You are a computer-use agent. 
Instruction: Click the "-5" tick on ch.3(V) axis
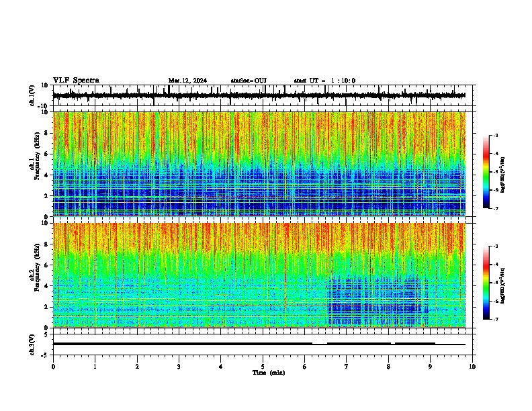[45, 355]
